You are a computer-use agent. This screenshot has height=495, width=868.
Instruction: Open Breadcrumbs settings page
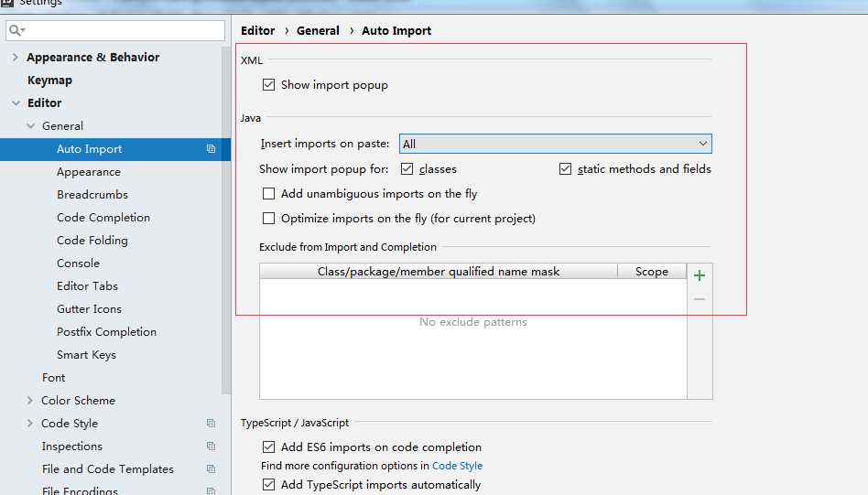coord(92,195)
